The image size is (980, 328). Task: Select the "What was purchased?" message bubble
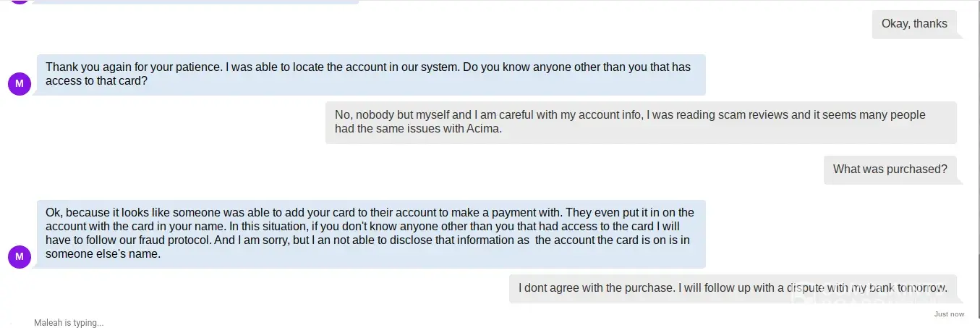coord(890,169)
